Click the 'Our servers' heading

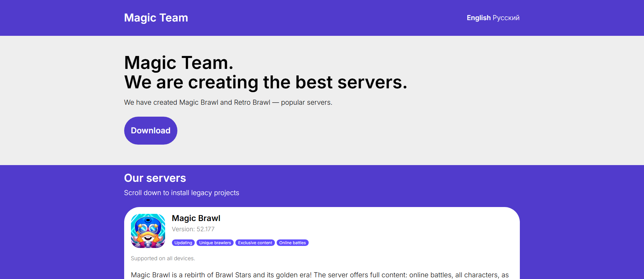(155, 178)
